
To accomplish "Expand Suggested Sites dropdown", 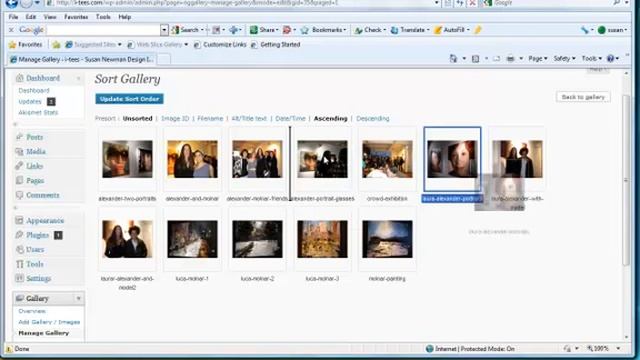I will pos(120,44).
